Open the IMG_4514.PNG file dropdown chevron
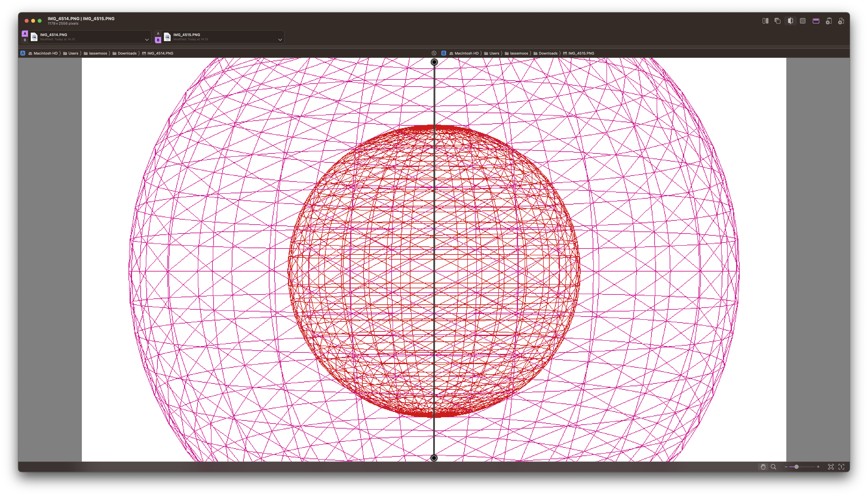 click(147, 39)
